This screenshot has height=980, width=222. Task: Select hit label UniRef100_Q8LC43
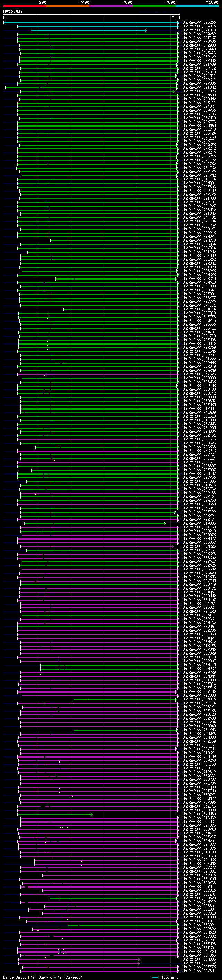(199, 129)
